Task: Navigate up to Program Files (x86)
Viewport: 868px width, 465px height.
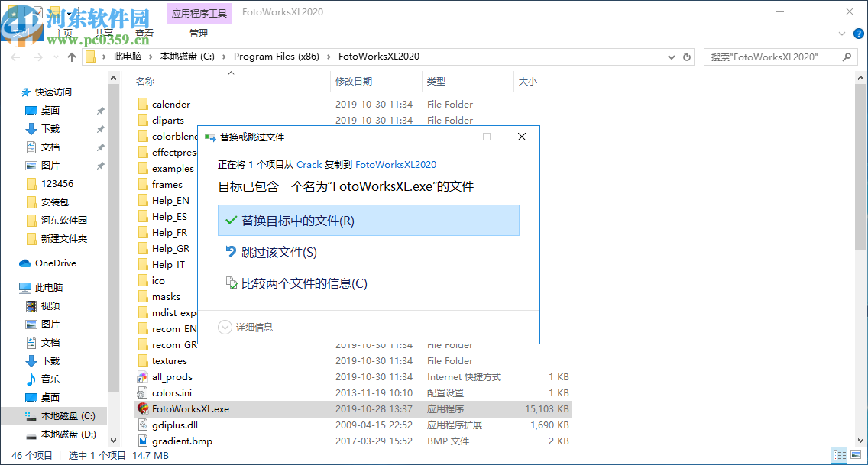Action: point(71,57)
